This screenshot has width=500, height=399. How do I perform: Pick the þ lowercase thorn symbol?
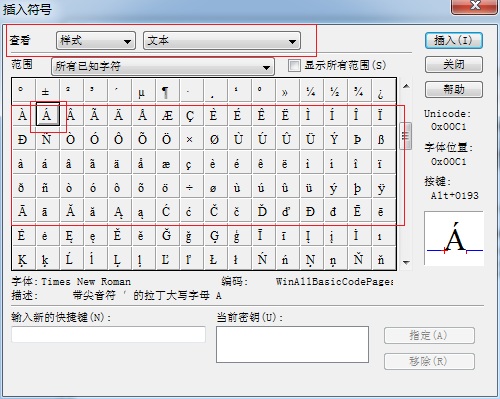coord(359,186)
